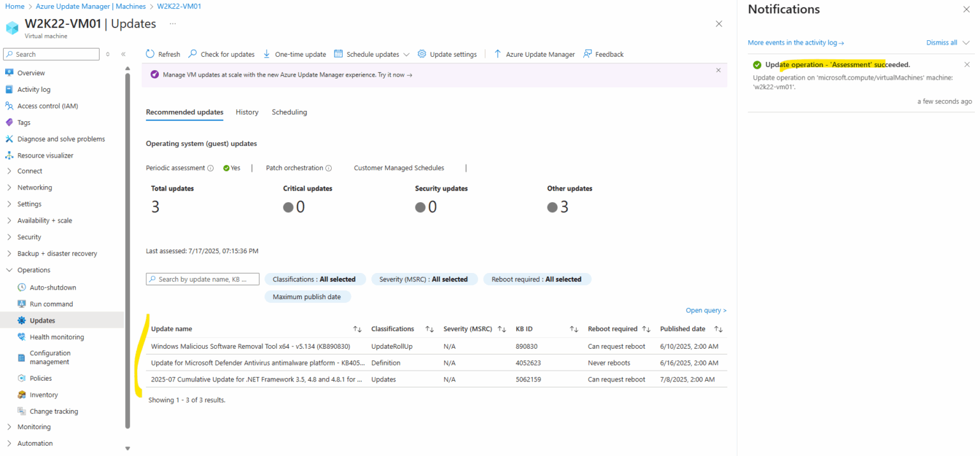The width and height of the screenshot is (980, 456).
Task: Dismiss all notifications
Action: (943, 42)
